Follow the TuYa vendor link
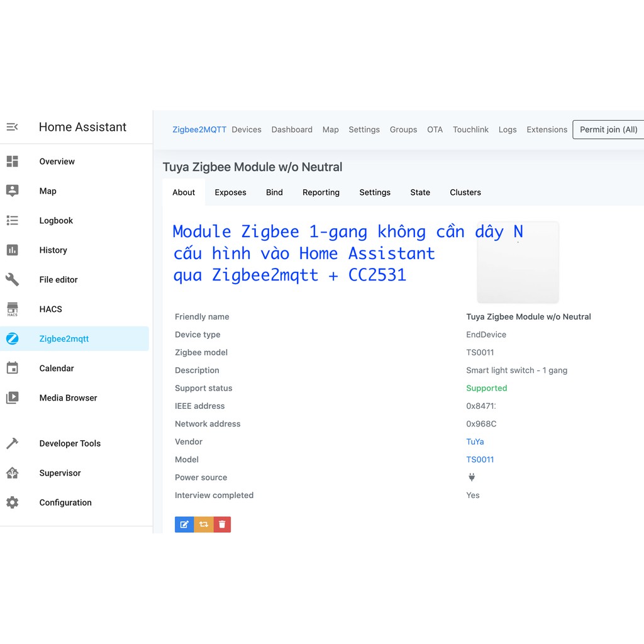 pos(475,441)
